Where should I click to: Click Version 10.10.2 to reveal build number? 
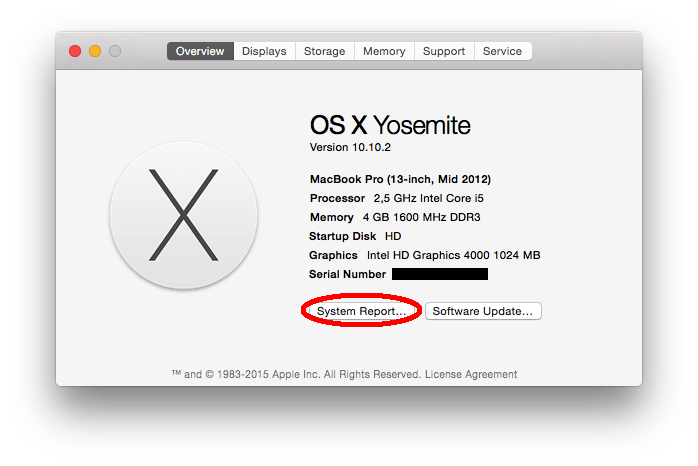pos(350,147)
